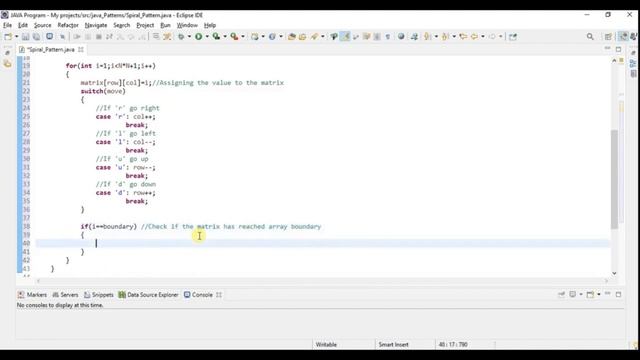Open the Coverage dropdown arrow
The height and width of the screenshot is (360, 640).
[225, 37]
